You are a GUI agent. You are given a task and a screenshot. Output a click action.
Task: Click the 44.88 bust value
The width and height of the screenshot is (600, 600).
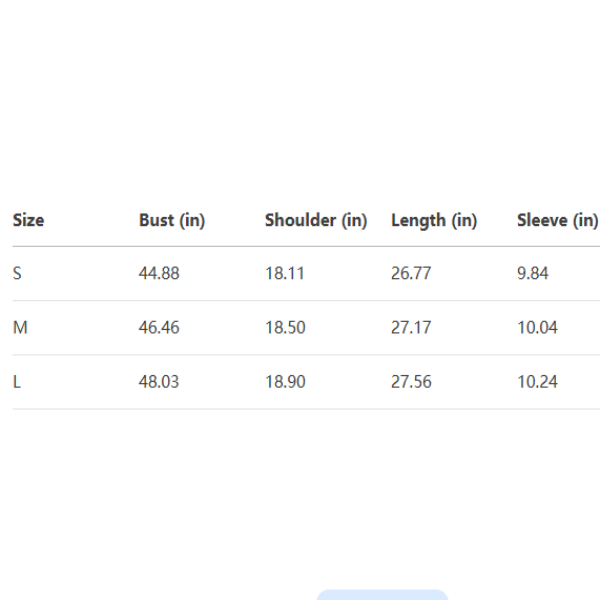(159, 274)
